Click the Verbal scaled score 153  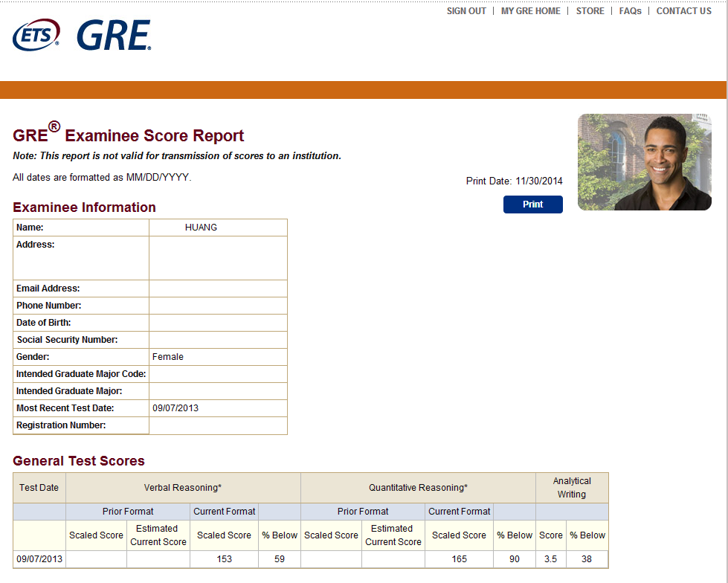(x=225, y=559)
